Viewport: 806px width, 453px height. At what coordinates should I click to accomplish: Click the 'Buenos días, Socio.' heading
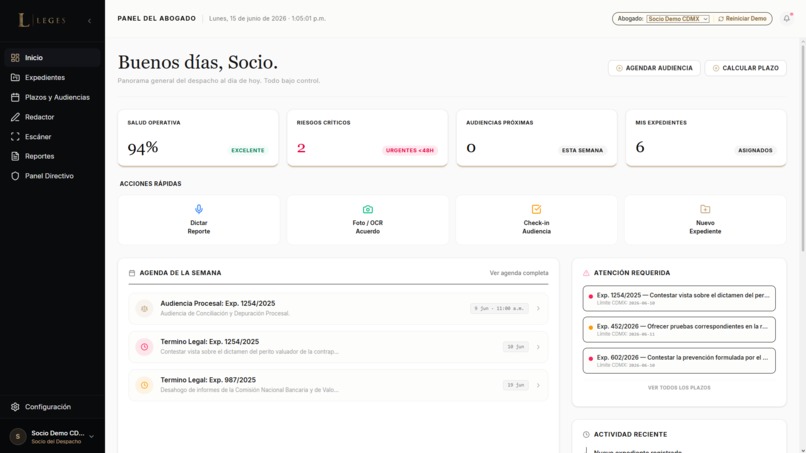coord(198,62)
